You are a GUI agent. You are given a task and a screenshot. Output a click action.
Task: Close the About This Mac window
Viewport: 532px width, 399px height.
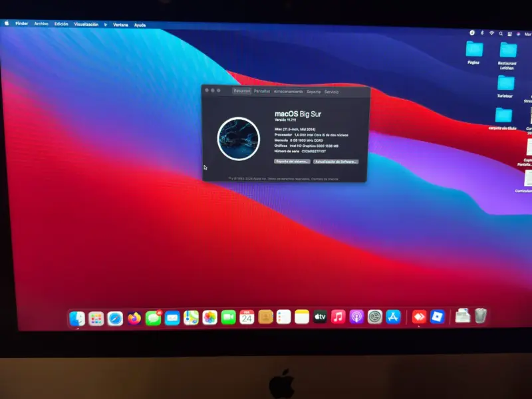click(207, 90)
